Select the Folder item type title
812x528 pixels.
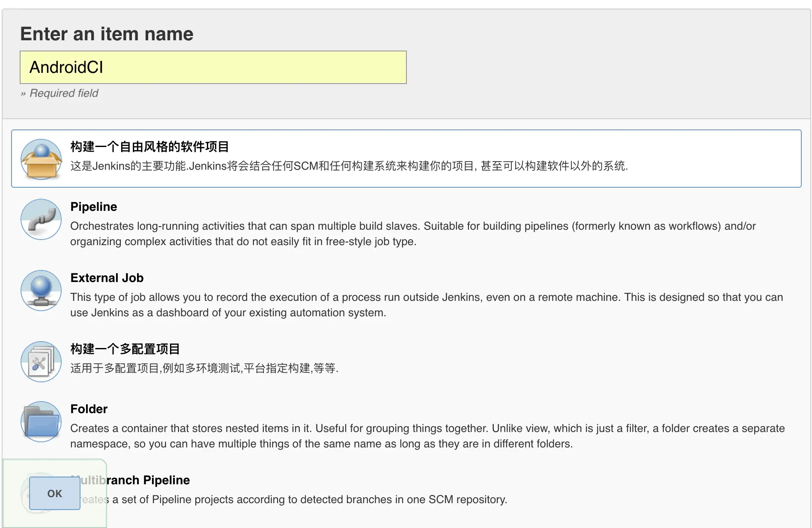(x=89, y=409)
